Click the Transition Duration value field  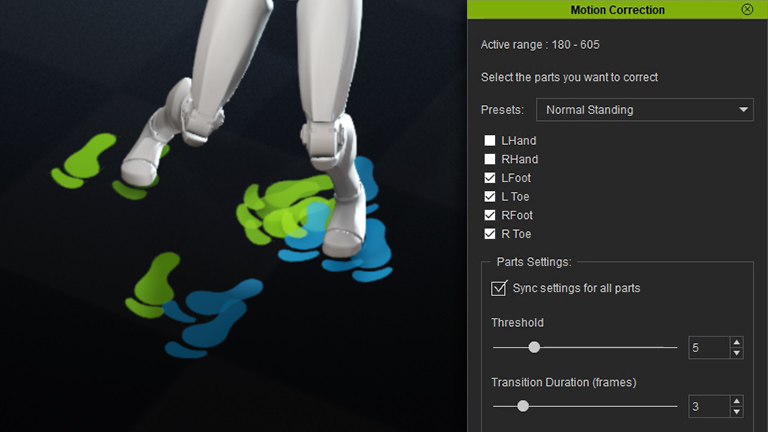pyautogui.click(x=708, y=406)
